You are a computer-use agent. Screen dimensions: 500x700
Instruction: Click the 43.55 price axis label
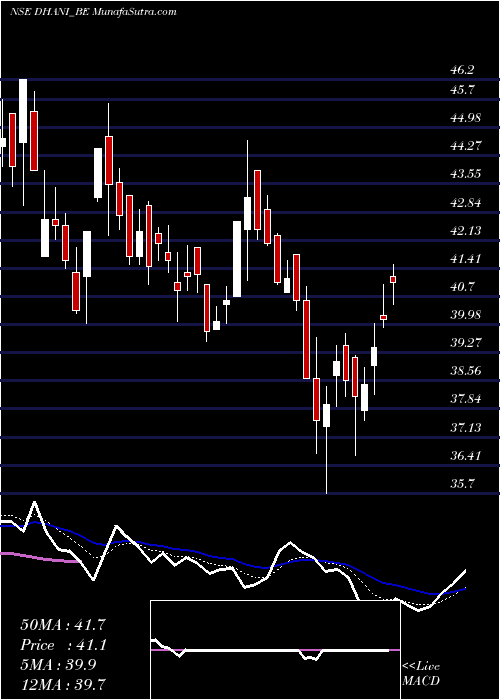point(465,174)
